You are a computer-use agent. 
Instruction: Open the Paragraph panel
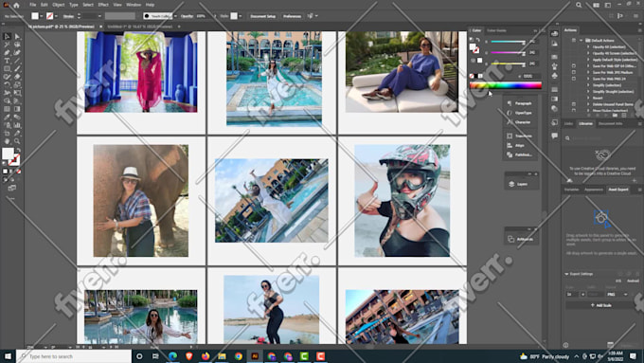click(x=521, y=103)
